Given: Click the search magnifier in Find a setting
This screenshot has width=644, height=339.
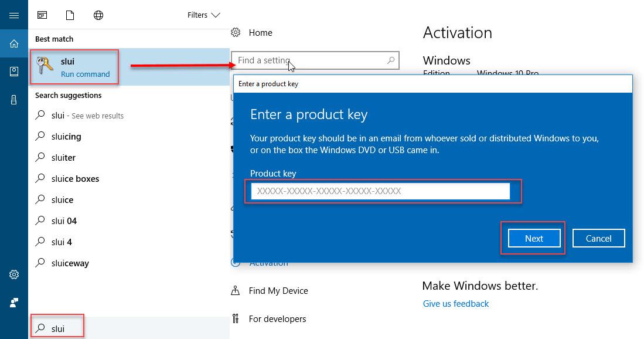Looking at the screenshot, I should click(x=391, y=60).
